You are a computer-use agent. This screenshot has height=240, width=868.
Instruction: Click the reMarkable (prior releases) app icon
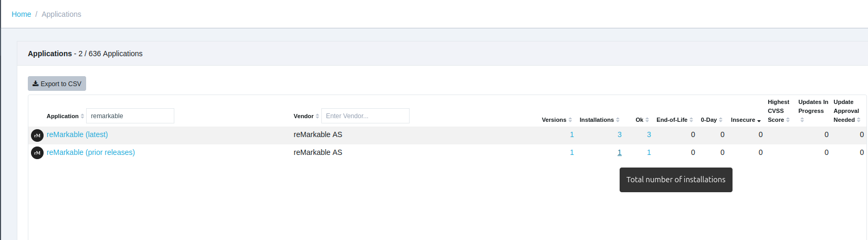pos(37,153)
